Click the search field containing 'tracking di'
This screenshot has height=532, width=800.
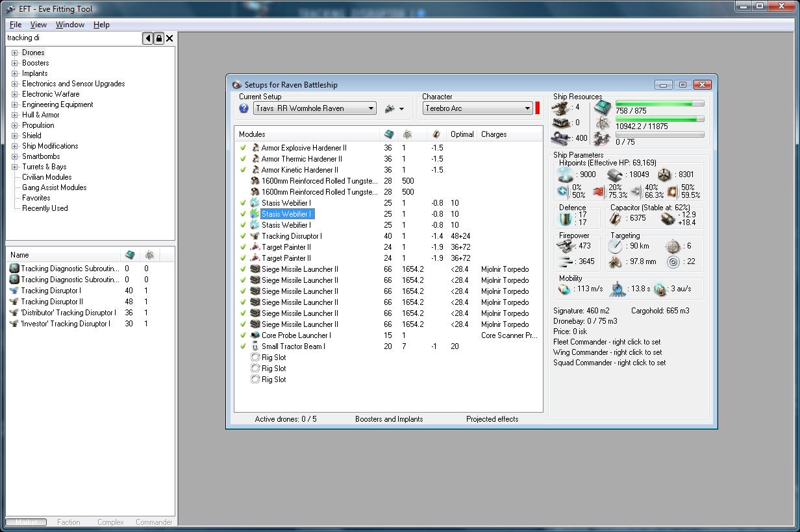tap(73, 38)
